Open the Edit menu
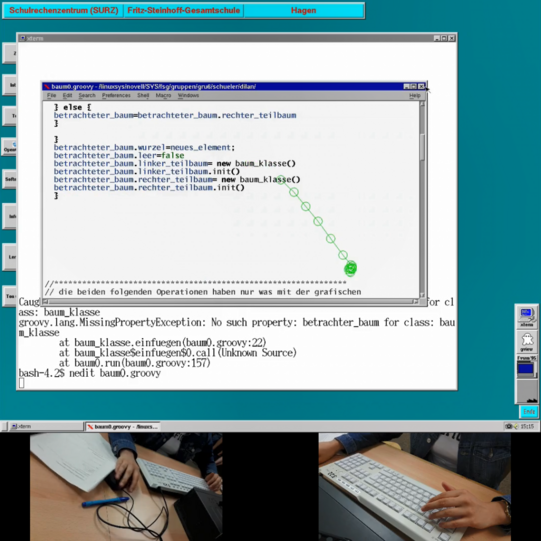 click(x=67, y=95)
